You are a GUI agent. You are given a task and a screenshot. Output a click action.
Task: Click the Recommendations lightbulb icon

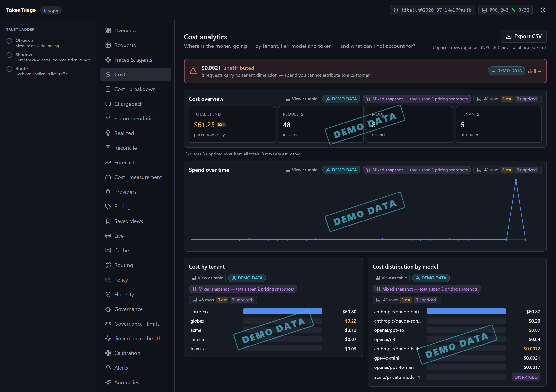pyautogui.click(x=108, y=119)
